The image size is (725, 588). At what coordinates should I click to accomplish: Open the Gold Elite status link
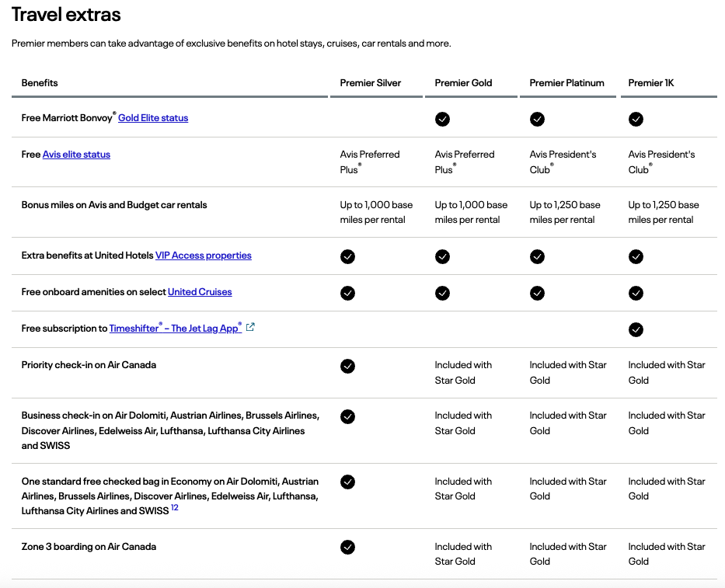point(153,118)
